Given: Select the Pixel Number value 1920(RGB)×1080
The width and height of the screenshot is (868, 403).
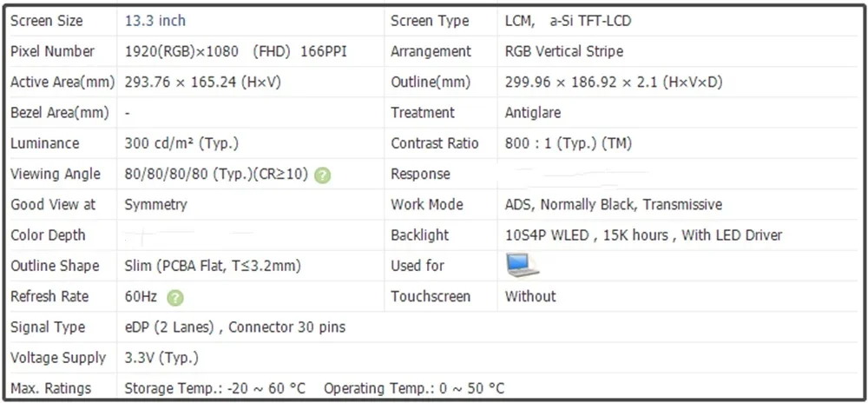Looking at the screenshot, I should tap(181, 52).
